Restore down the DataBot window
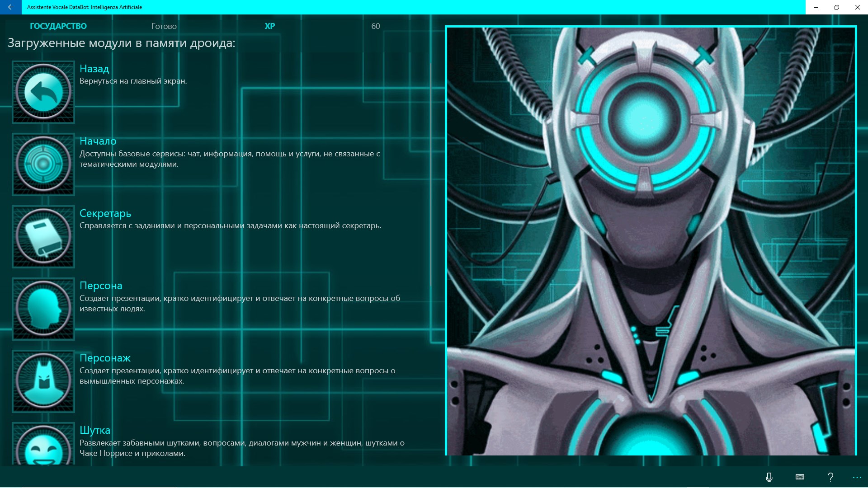This screenshot has height=488, width=868. point(837,7)
